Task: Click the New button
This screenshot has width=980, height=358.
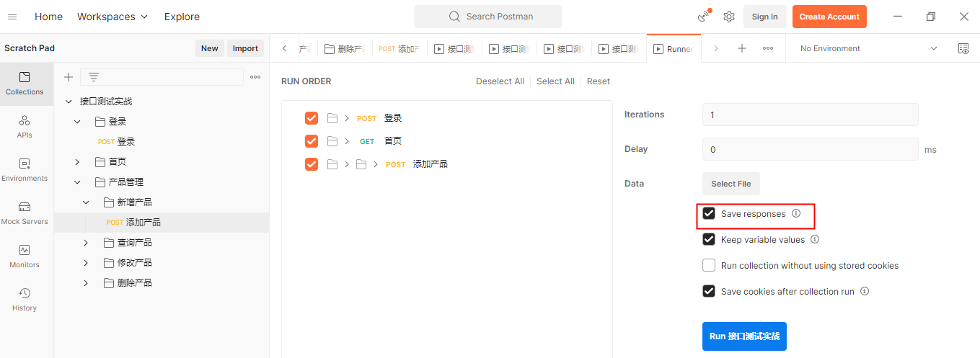Action: click(x=210, y=48)
